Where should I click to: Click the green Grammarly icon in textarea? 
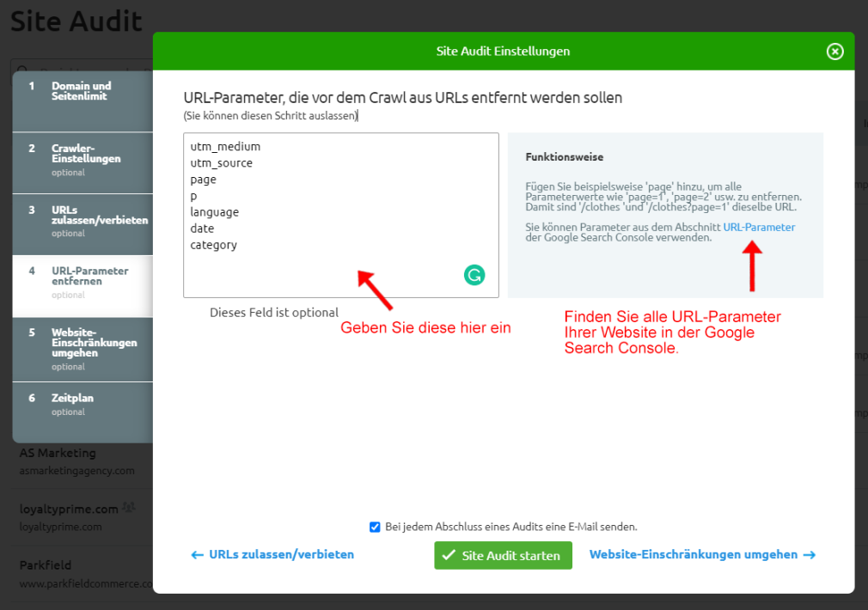474,275
